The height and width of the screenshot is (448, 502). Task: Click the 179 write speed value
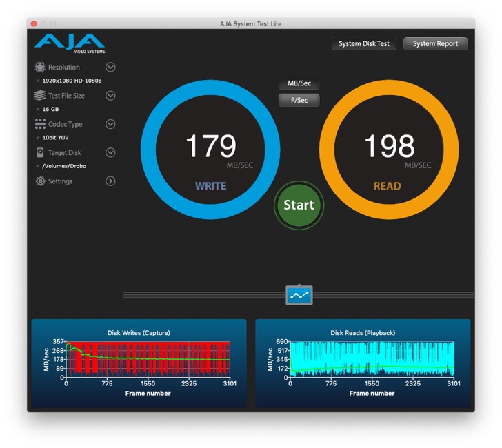[x=211, y=146]
